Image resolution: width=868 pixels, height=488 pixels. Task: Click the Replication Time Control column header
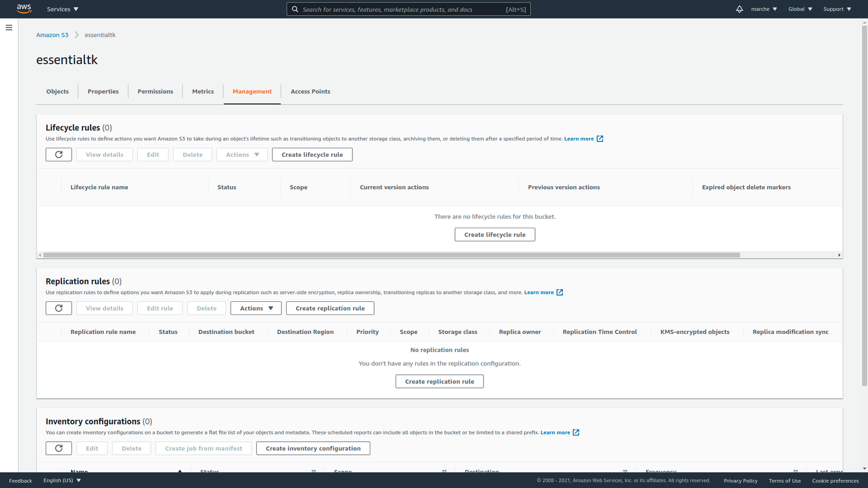pyautogui.click(x=600, y=332)
